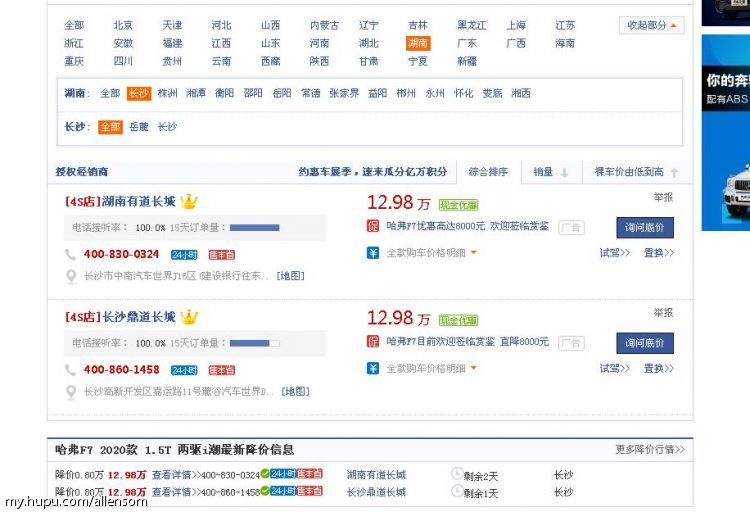Click 询问底价 button for 长沙鼎道长城
This screenshot has width=750, height=512.
click(x=645, y=343)
